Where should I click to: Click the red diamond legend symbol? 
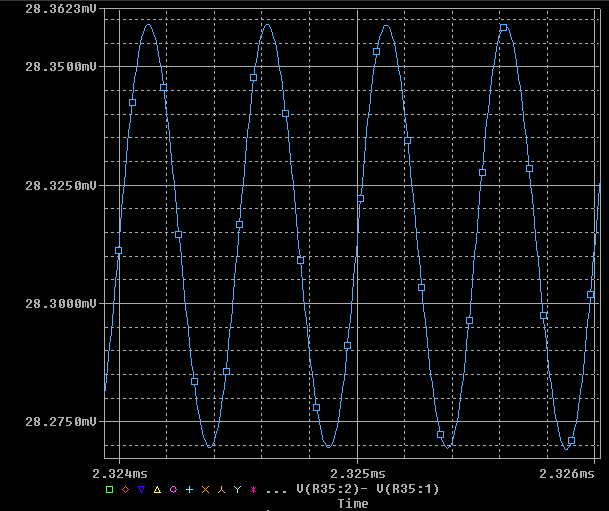click(125, 489)
